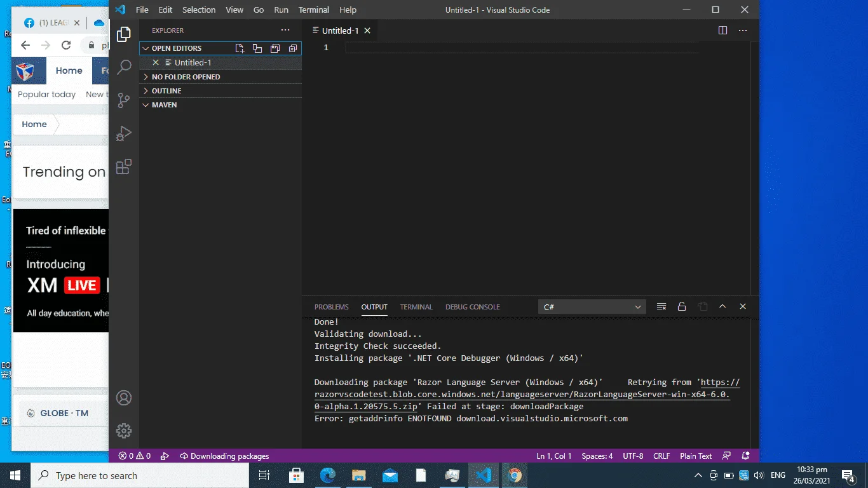Select Untitled-1 in Open Editors list
Screen dimensions: 868x488
click(x=220, y=62)
